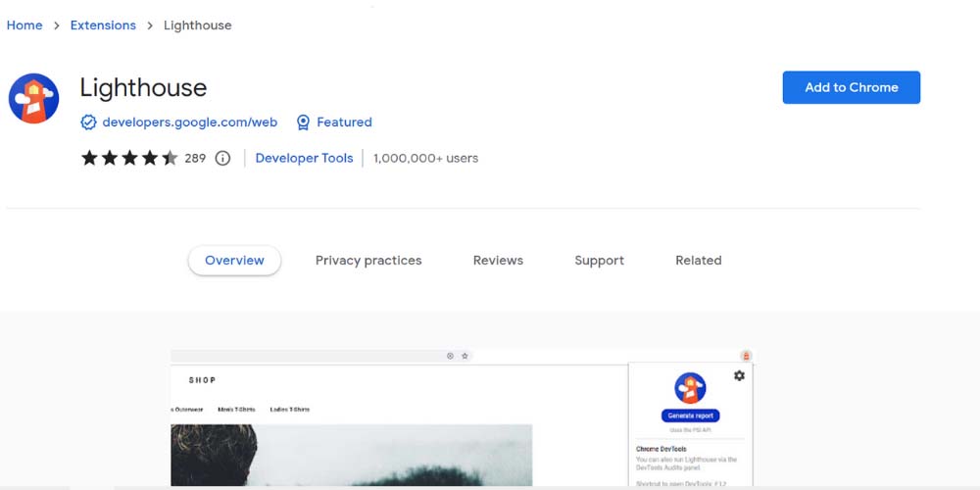
Task: Click Generate report in the preview
Action: pyautogui.click(x=691, y=416)
